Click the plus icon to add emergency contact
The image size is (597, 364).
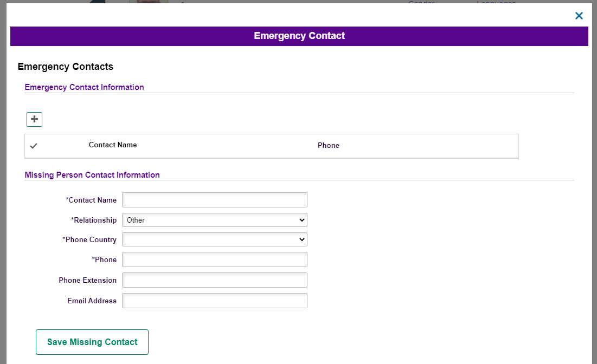pos(34,119)
